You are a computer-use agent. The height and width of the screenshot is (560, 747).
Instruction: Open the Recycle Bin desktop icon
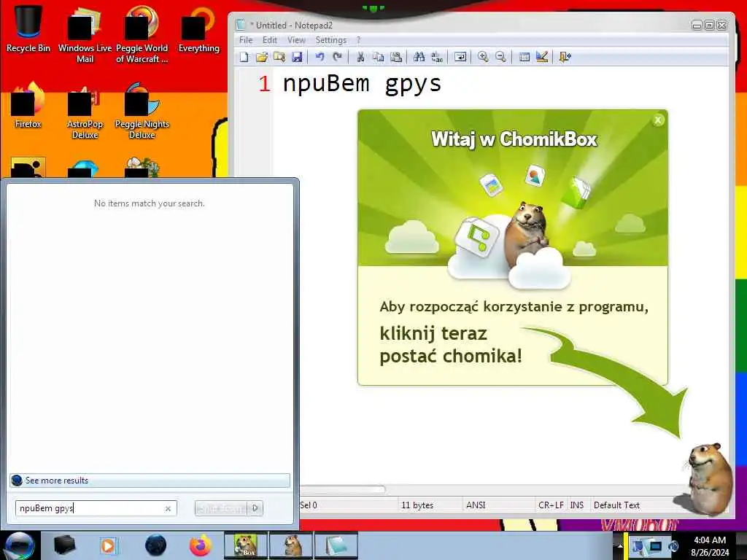(28, 29)
